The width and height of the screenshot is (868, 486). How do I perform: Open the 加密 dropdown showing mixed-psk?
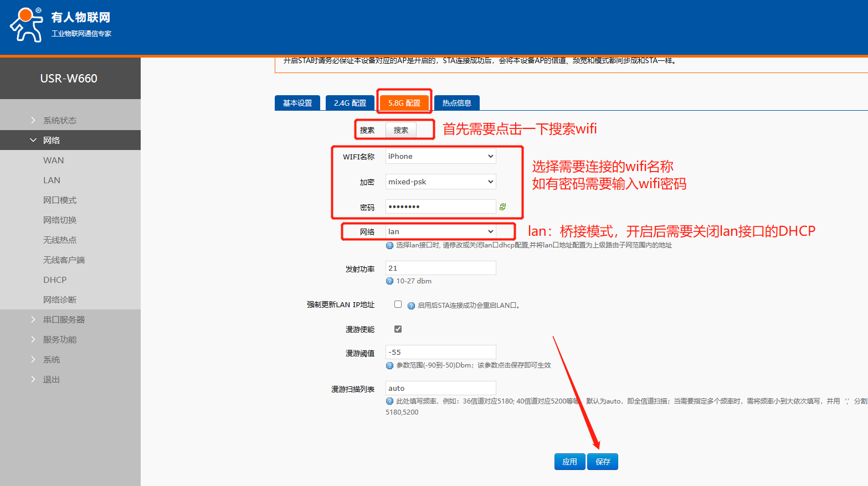(x=440, y=182)
